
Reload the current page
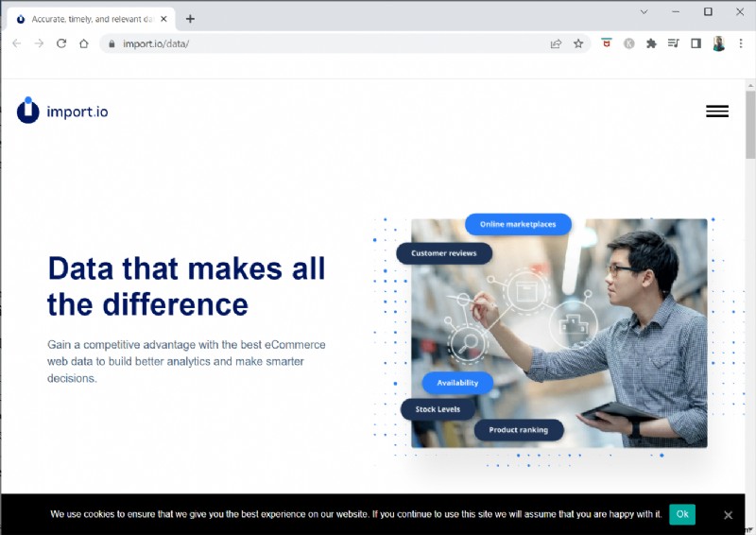pos(61,43)
